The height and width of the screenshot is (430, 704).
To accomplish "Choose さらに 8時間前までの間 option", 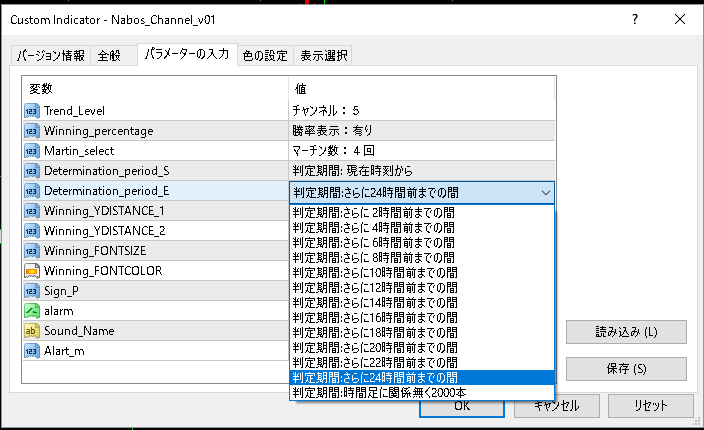I will tap(422, 258).
